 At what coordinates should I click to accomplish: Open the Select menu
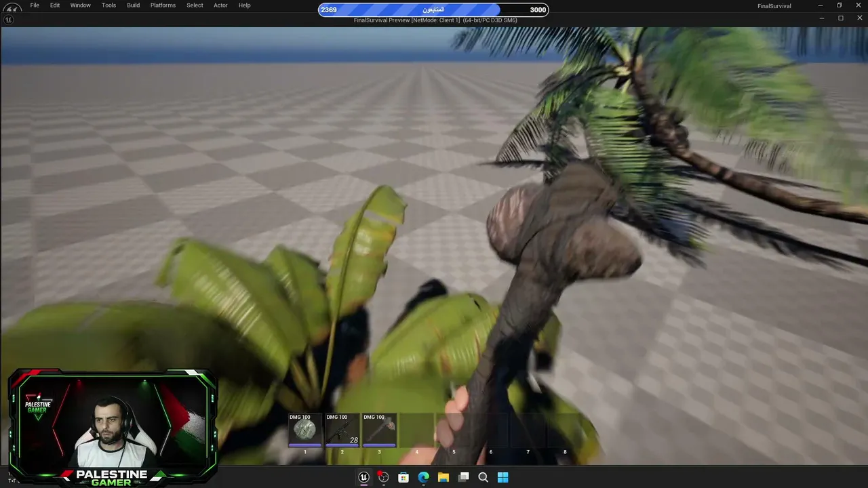pyautogui.click(x=195, y=5)
